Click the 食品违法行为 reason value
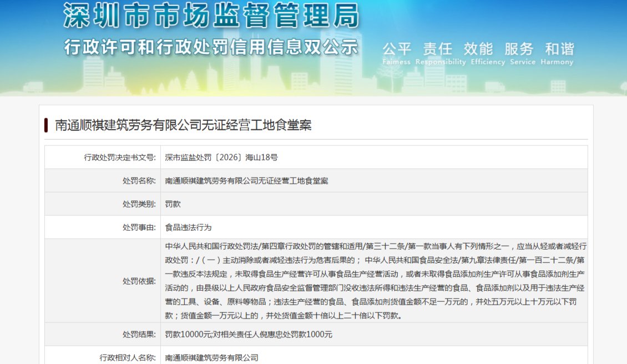 point(188,227)
